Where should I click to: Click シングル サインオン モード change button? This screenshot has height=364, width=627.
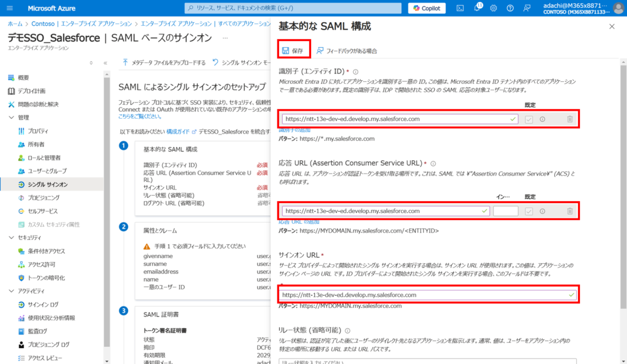coord(241,63)
